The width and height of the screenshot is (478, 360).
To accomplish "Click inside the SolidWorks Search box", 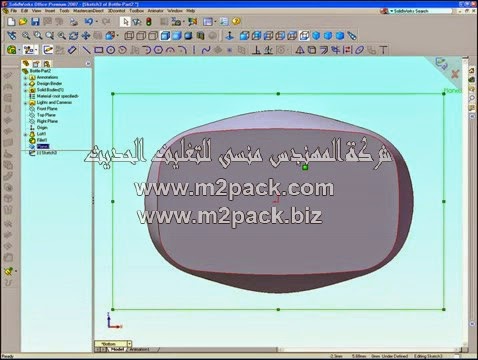I will point(422,11).
